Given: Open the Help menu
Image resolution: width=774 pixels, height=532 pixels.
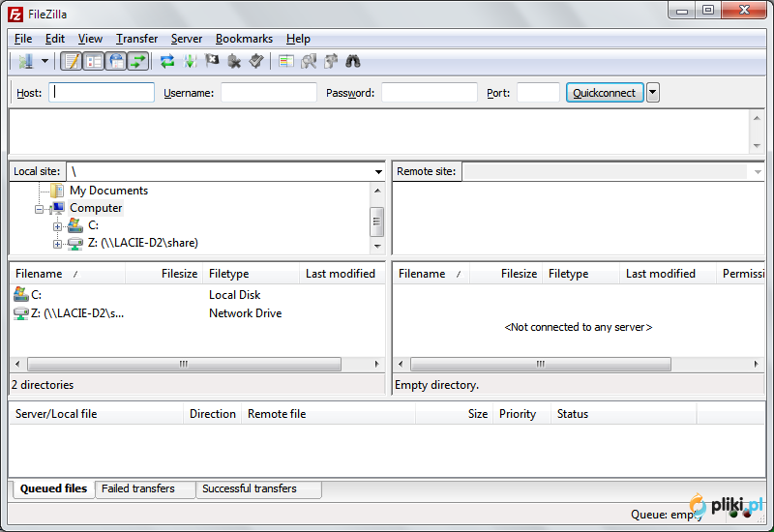Looking at the screenshot, I should (298, 39).
